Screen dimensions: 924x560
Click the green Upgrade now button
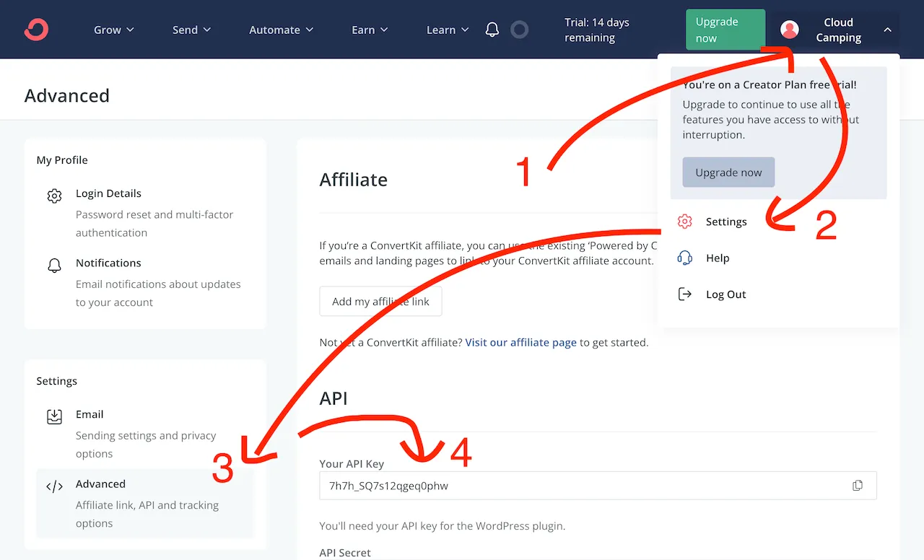[x=725, y=30]
